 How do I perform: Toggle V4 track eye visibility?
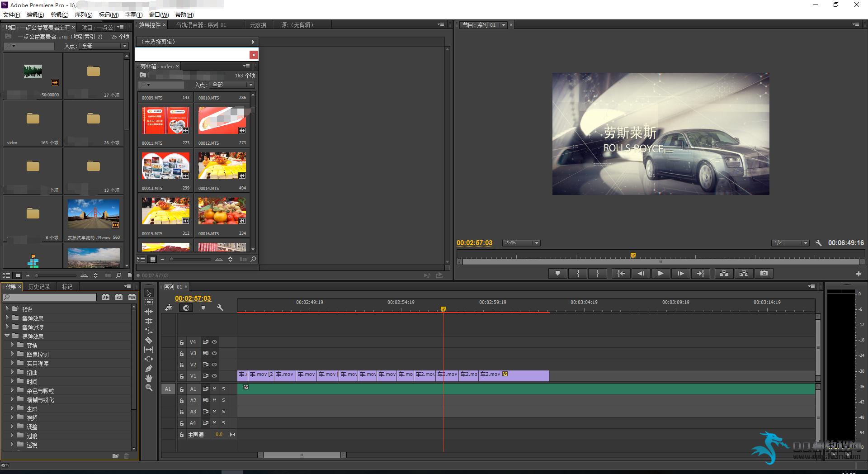(214, 342)
